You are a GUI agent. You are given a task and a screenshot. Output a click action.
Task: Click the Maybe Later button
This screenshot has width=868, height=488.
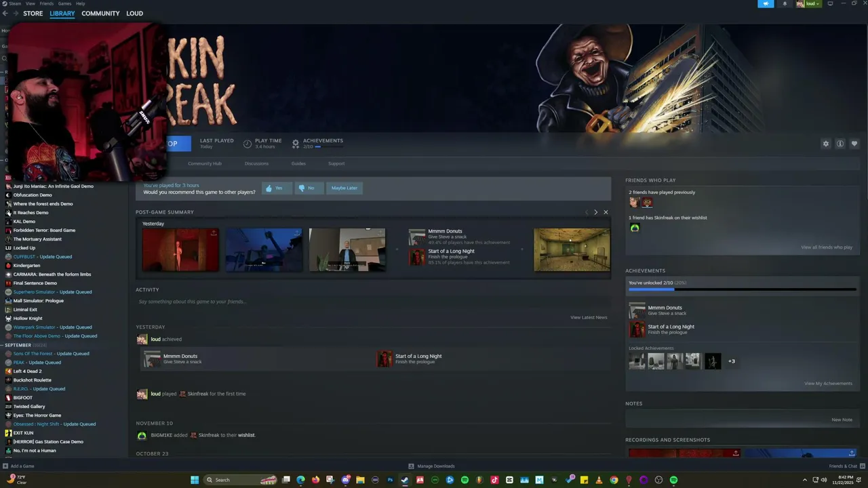point(344,188)
